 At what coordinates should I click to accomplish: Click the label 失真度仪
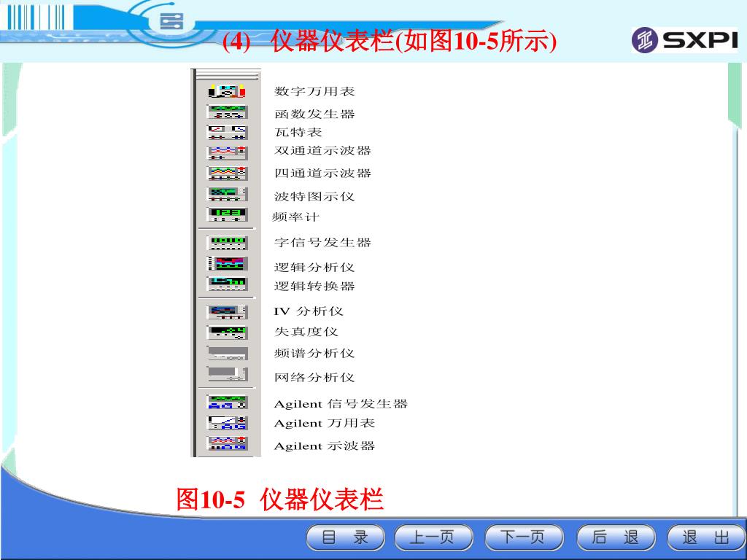click(x=306, y=332)
